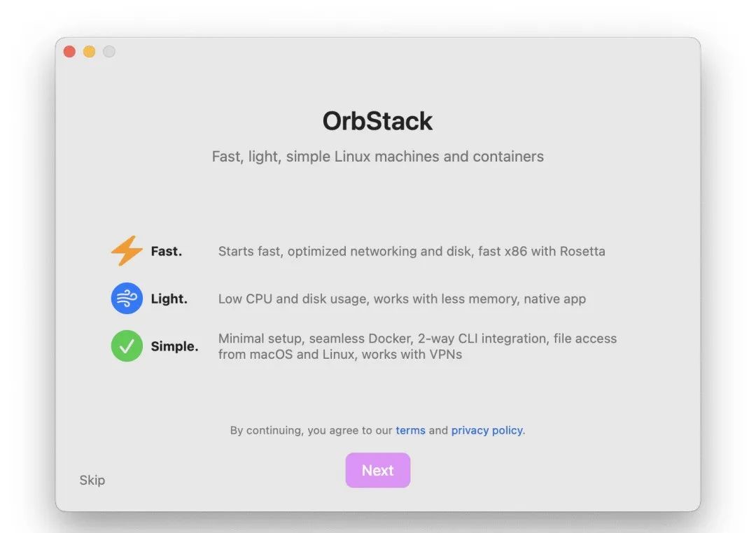Viewport: 756px width, 533px height.
Task: Click the 'Low CPU and disk usage' description
Action: coord(402,299)
